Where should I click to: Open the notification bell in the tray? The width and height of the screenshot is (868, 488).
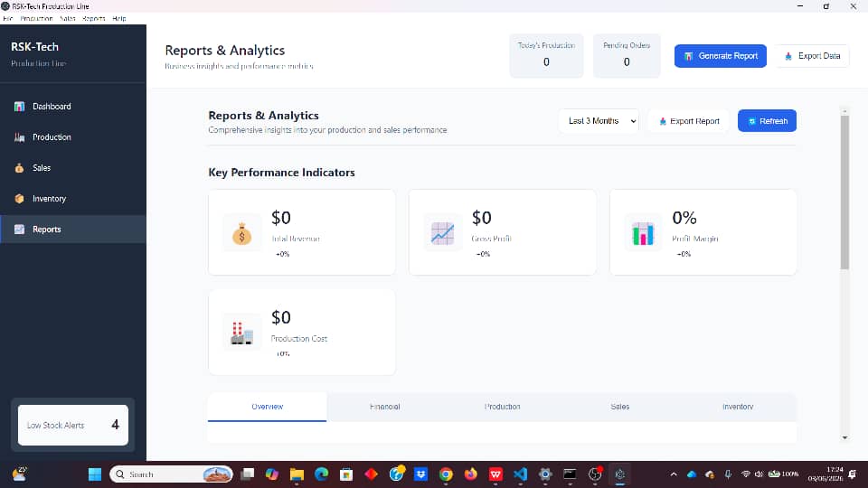853,474
